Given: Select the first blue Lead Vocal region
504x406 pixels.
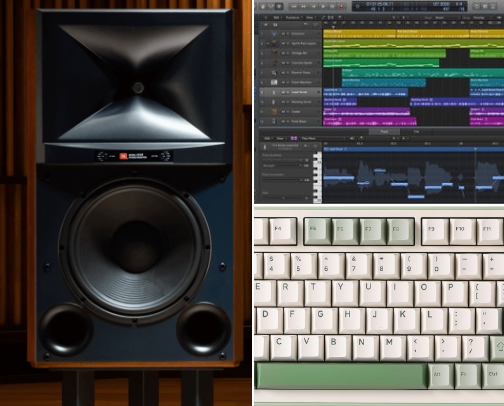Looking at the screenshot, I should tap(366, 92).
